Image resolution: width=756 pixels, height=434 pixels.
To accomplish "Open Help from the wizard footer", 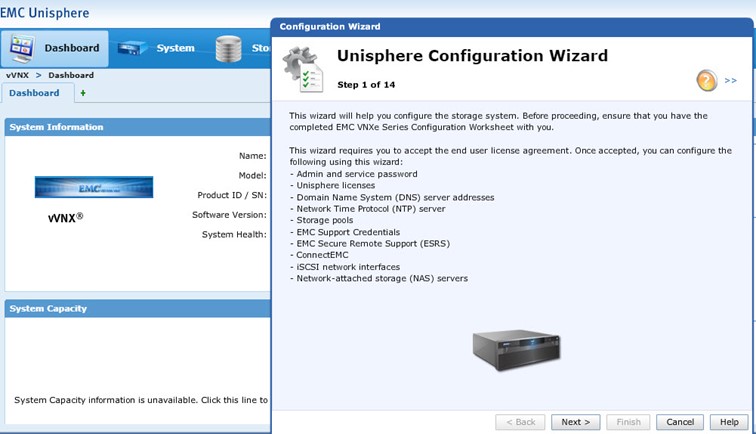I will point(729,422).
